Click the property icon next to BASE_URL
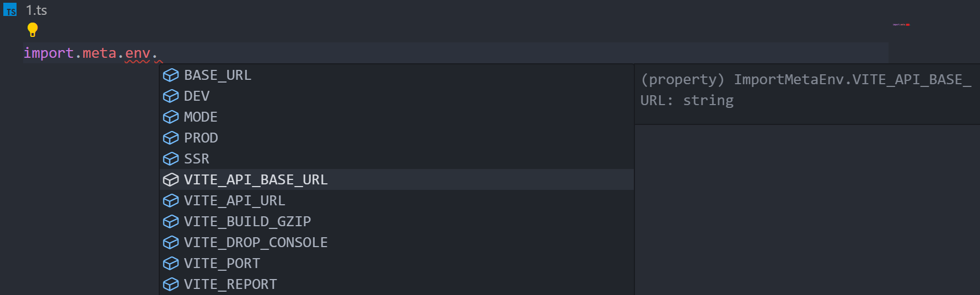 [171, 75]
